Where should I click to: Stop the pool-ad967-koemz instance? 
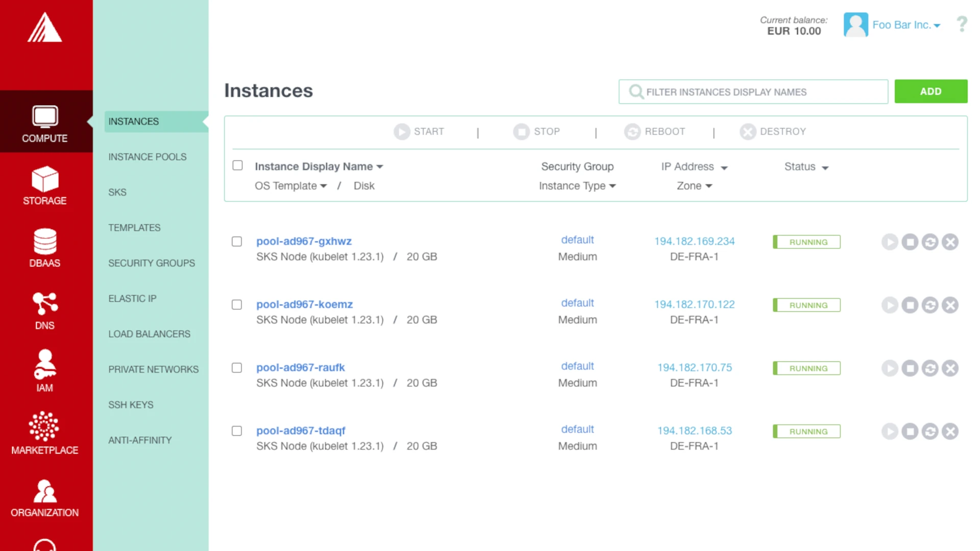click(910, 305)
